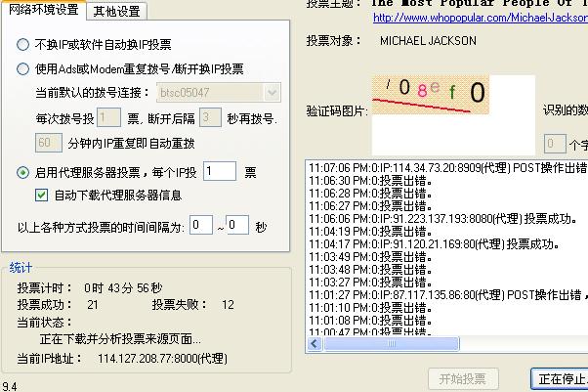
Task: Expand the btsc05047 dial-up connection dropdown
Action: 272,93
